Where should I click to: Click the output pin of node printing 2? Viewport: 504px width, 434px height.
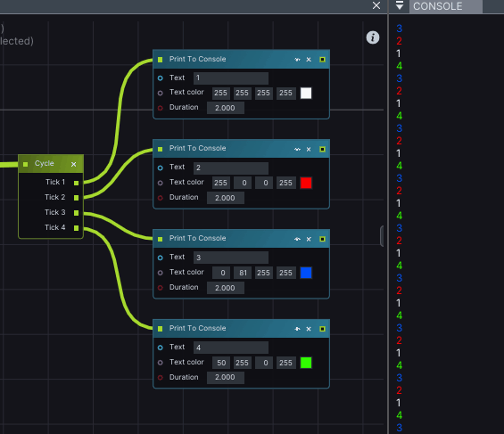point(322,149)
